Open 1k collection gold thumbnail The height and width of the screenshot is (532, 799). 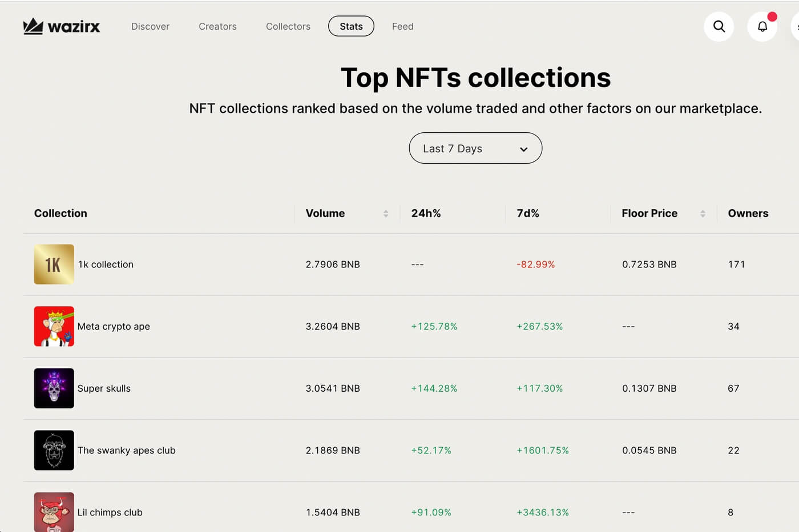pos(54,264)
